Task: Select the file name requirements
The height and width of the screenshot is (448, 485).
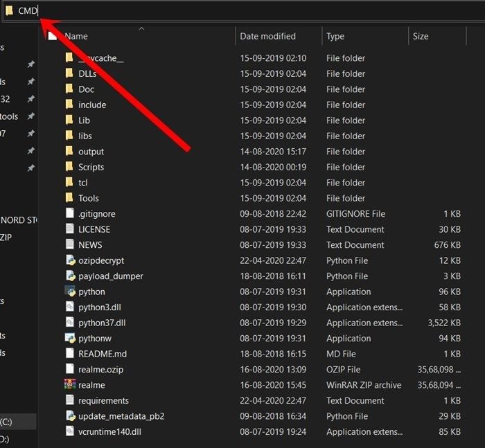Action: [x=104, y=401]
